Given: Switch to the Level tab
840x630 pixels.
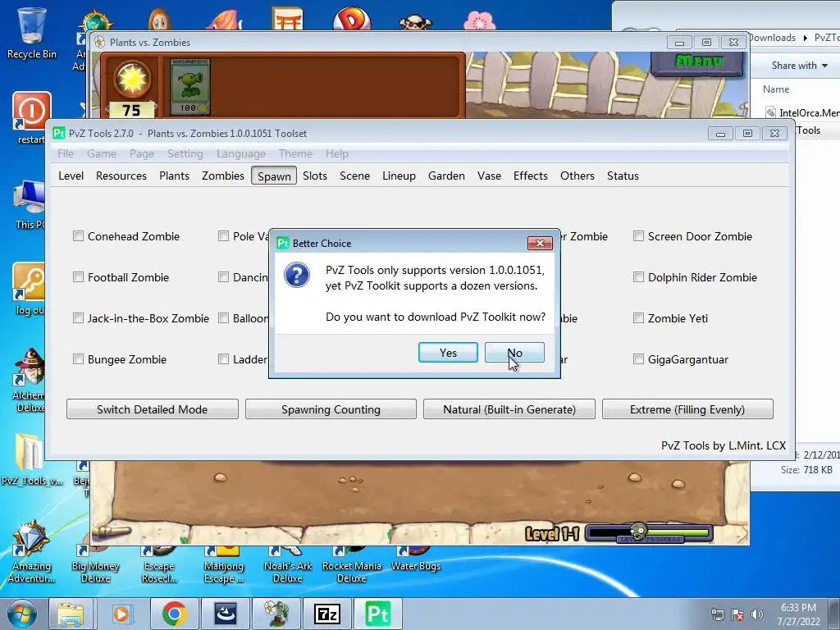Looking at the screenshot, I should click(x=71, y=176).
